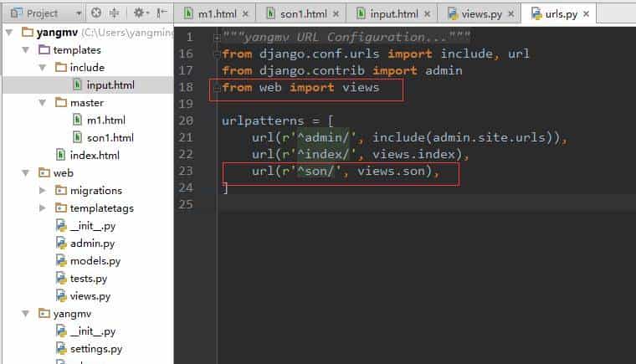Close the input.html tab

(x=427, y=14)
